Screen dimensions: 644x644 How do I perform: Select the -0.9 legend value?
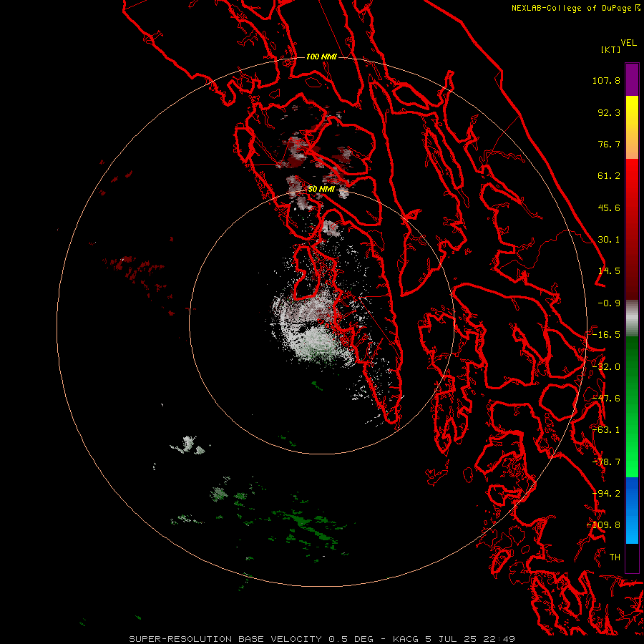[x=609, y=303]
